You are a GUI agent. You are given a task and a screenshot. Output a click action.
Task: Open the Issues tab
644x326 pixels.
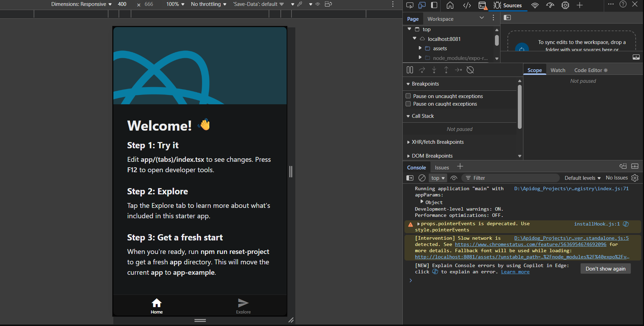tap(441, 167)
